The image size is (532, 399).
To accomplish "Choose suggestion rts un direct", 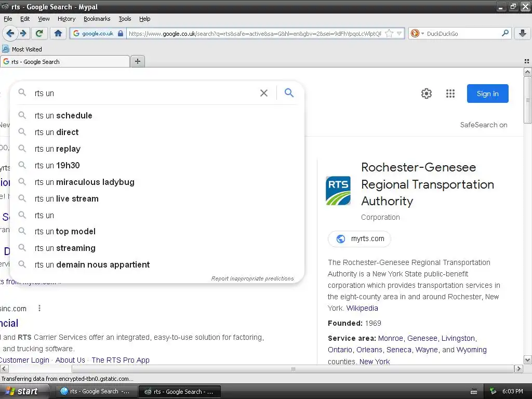I will coord(157,132).
